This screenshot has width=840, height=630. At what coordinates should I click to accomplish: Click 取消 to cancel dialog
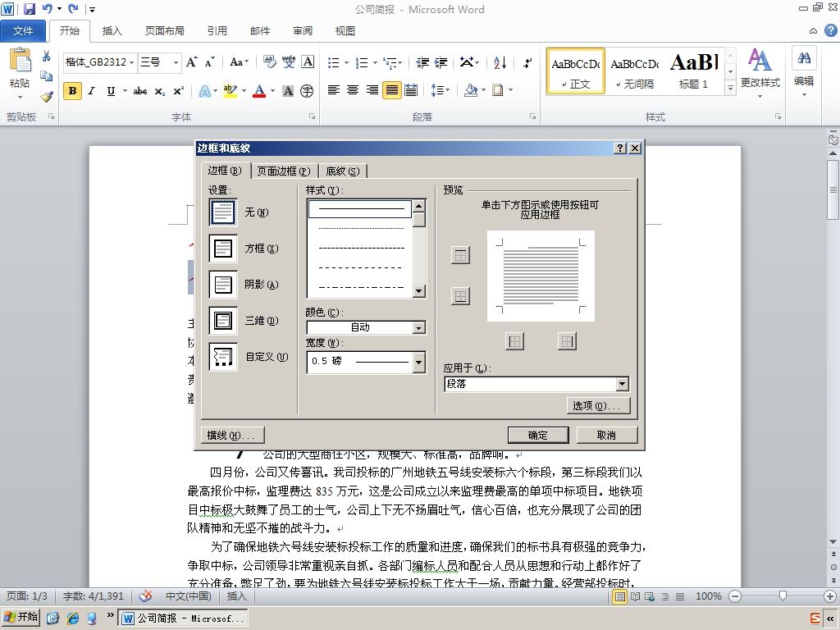[606, 435]
